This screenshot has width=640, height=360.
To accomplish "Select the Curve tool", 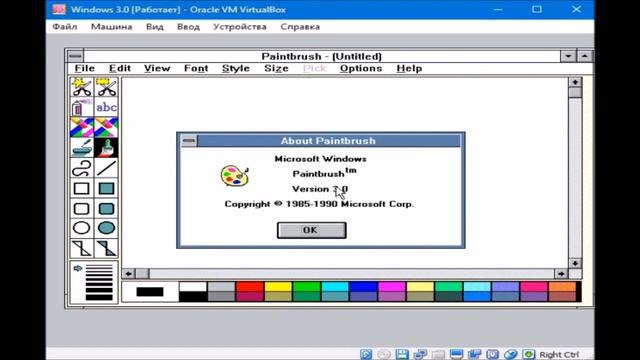I will point(82,168).
